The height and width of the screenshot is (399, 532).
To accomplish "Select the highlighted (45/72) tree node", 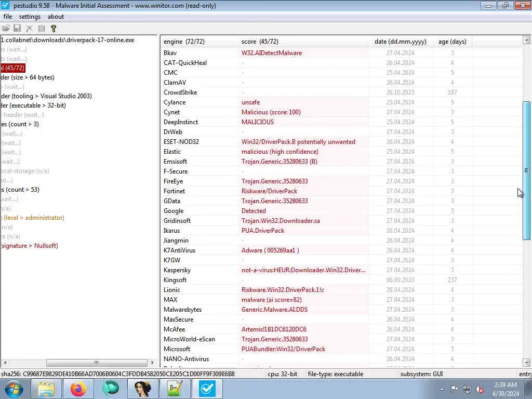I will click(13, 68).
